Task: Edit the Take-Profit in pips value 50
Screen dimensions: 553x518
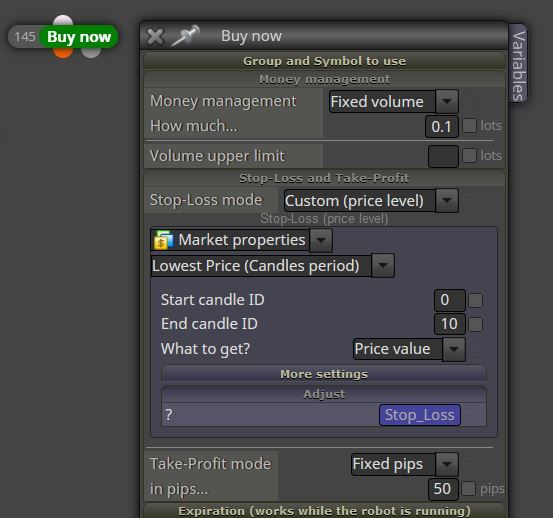Action: click(443, 489)
